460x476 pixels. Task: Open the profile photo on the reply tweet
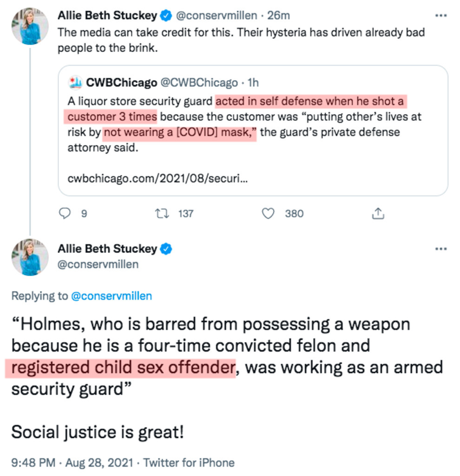point(30,257)
